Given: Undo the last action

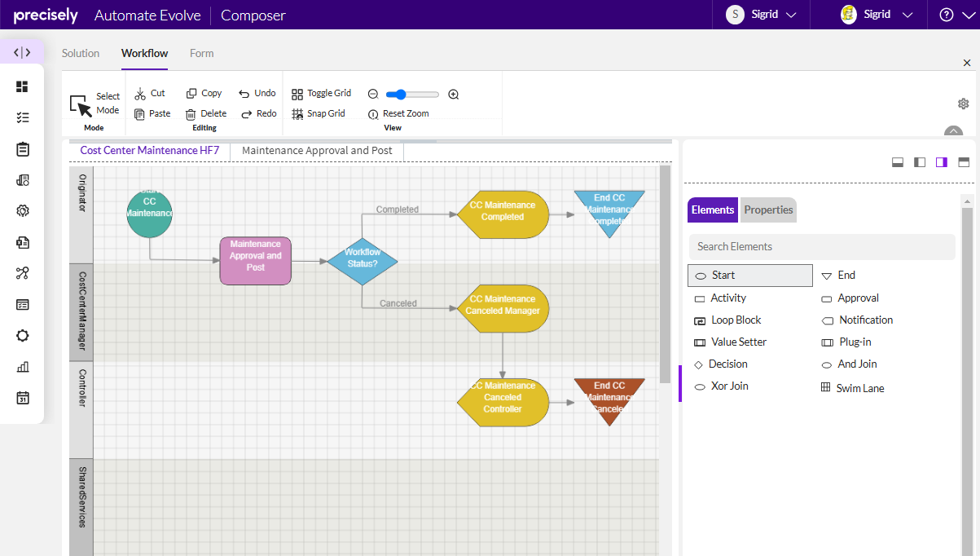Looking at the screenshot, I should pos(257,93).
